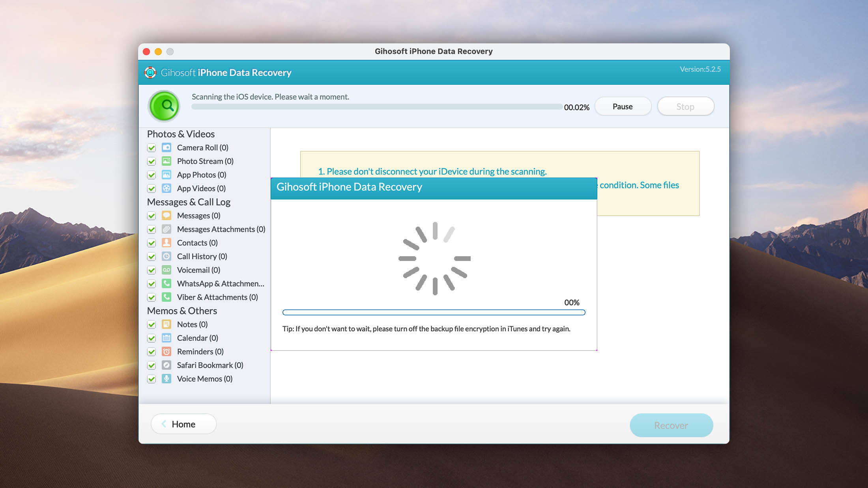Uncheck the Viber & Attachments checkbox
The image size is (868, 488).
152,298
